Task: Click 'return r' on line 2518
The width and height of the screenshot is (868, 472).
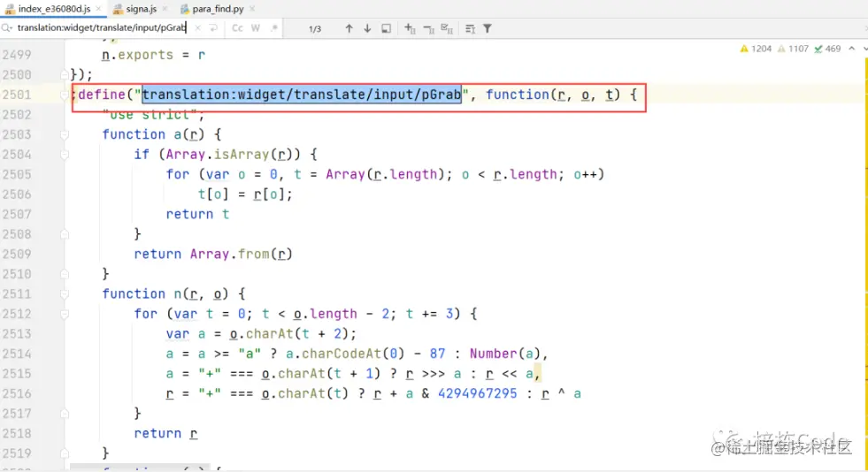Action: coord(165,433)
